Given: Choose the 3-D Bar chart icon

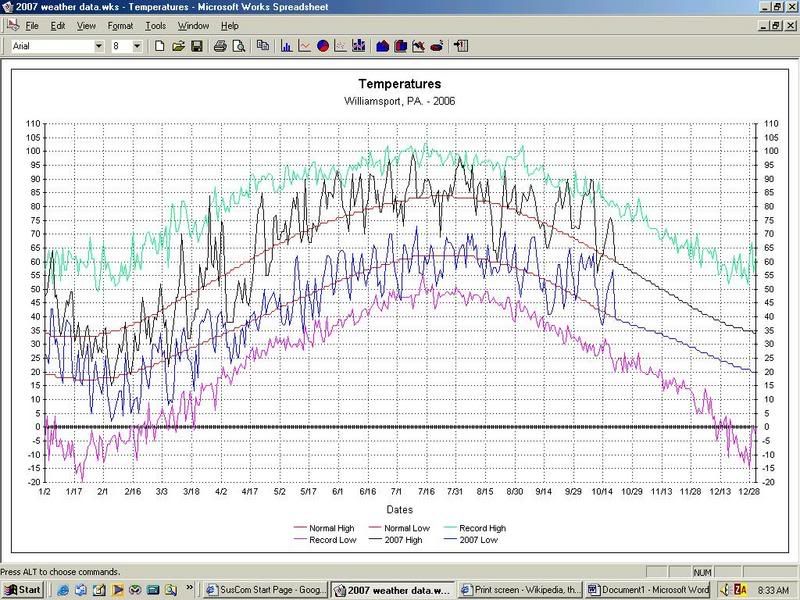Looking at the screenshot, I should click(x=401, y=46).
